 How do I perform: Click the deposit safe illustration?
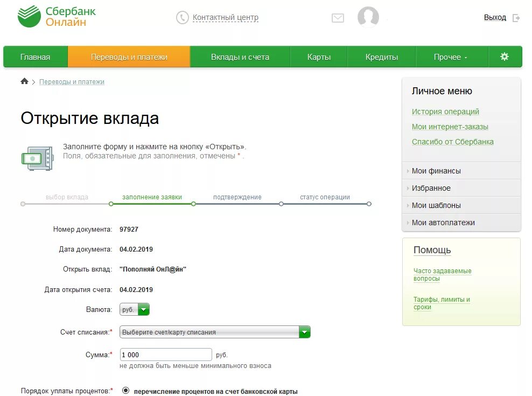[38, 158]
